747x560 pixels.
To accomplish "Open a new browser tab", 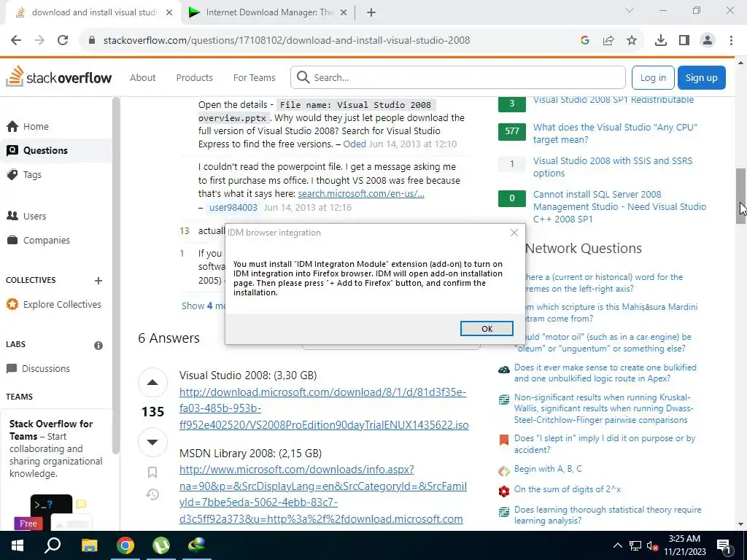I will pos(371,13).
